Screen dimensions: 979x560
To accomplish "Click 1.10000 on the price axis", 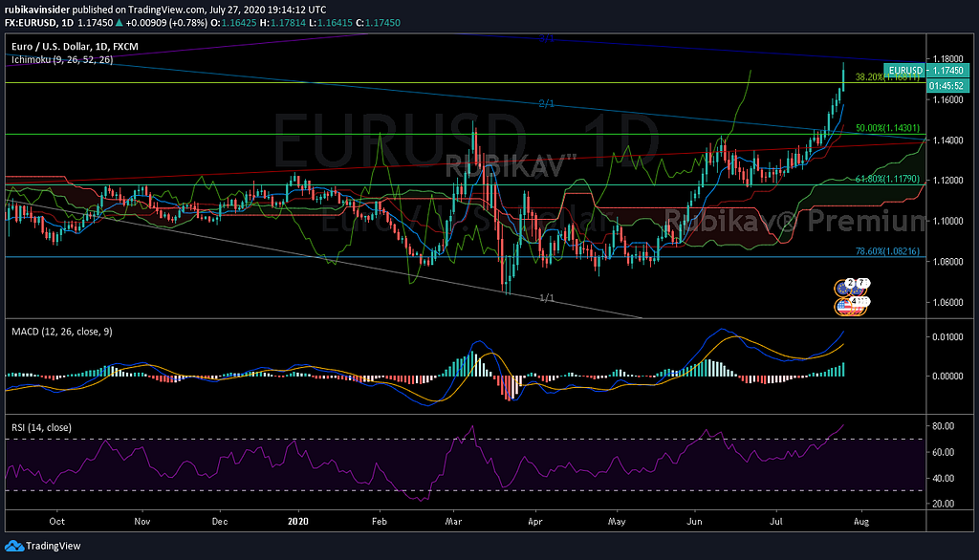I will [x=948, y=221].
